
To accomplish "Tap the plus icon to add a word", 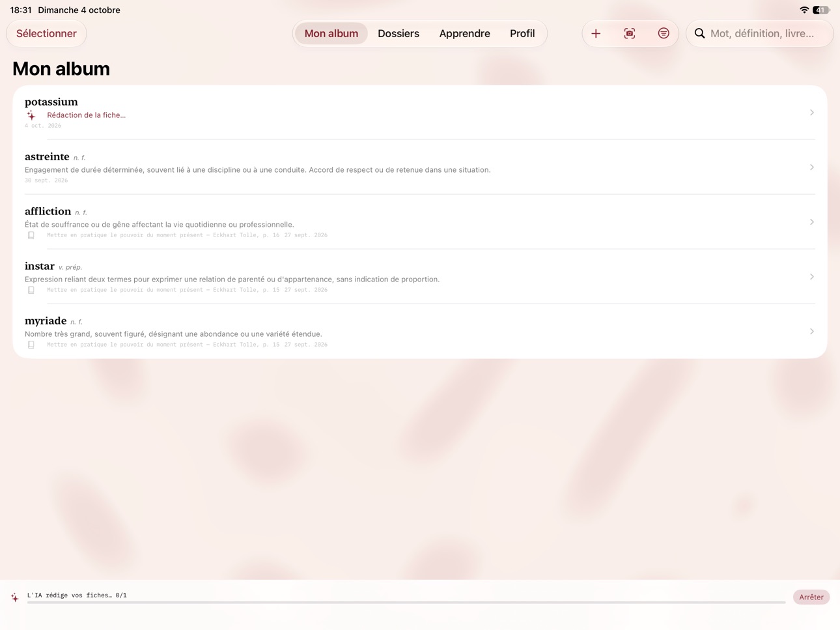I will click(x=596, y=33).
